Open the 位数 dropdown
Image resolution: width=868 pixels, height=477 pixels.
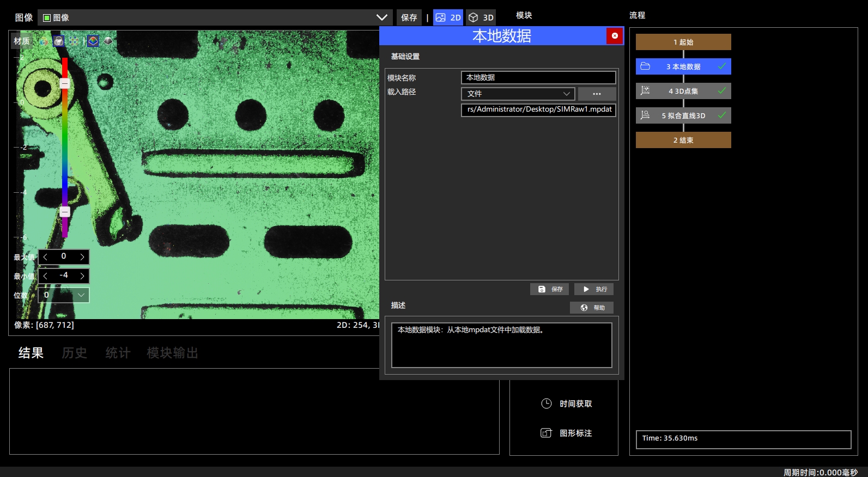64,295
